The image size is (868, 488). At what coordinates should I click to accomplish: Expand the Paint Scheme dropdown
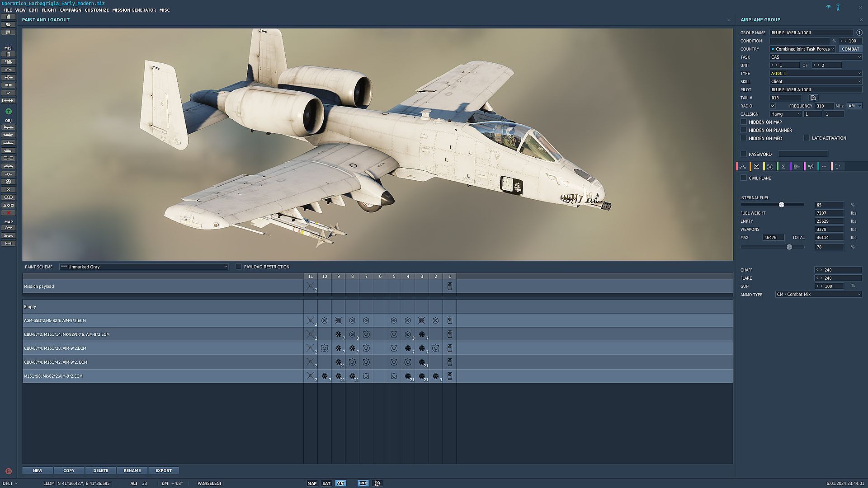click(x=144, y=267)
